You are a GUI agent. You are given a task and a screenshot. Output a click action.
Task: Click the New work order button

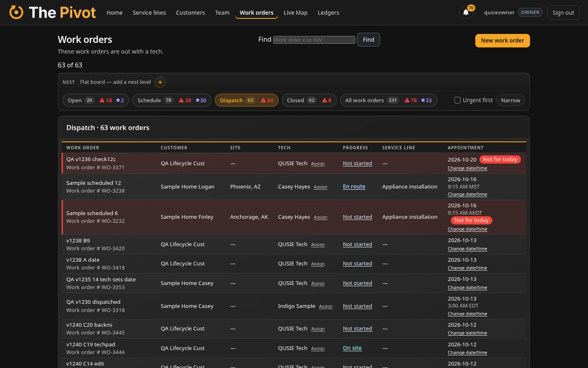point(502,40)
